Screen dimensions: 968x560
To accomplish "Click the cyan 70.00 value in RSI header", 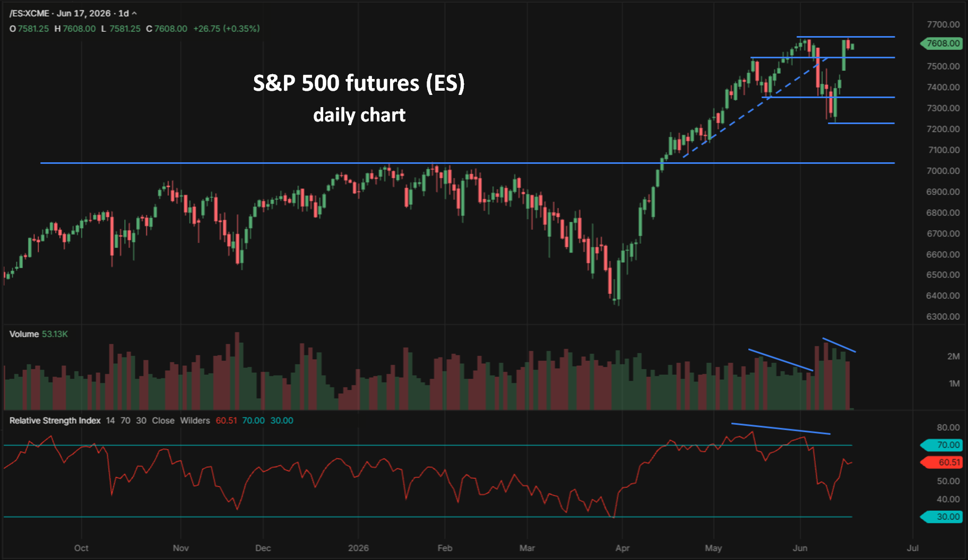I will click(x=253, y=421).
